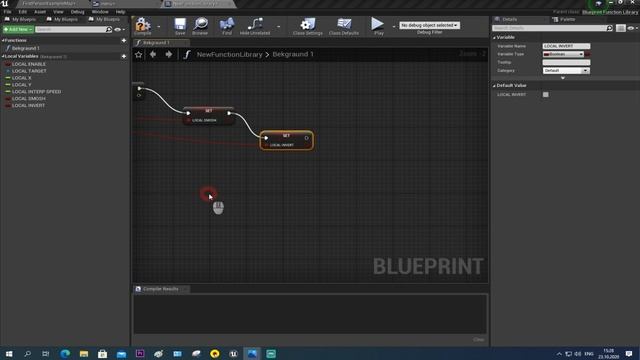640x360 pixels.
Task: Bookmark the graph with the star icon
Action: (138, 54)
